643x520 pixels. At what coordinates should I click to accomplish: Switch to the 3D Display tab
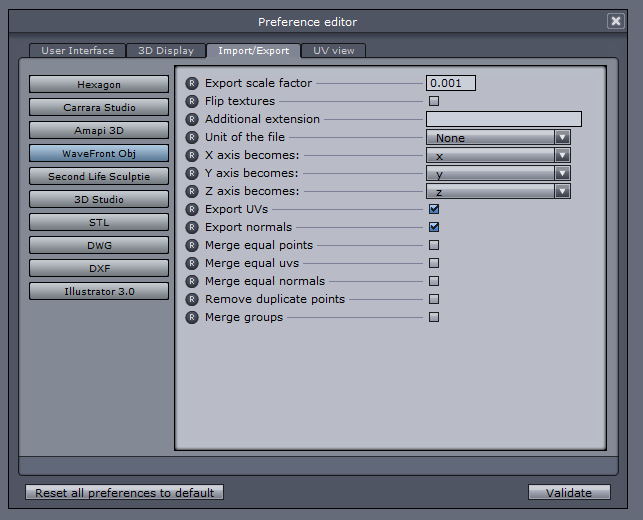166,50
